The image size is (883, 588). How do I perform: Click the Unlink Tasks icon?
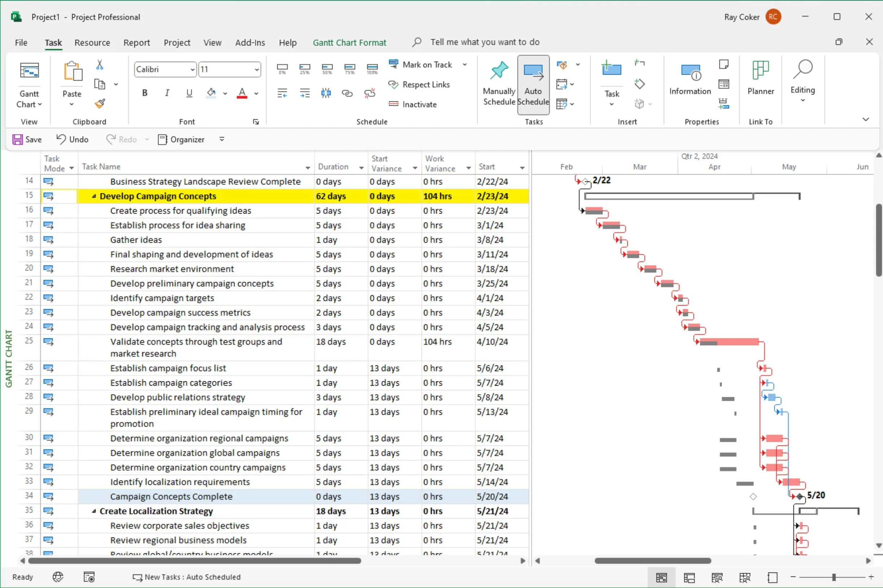tap(370, 93)
